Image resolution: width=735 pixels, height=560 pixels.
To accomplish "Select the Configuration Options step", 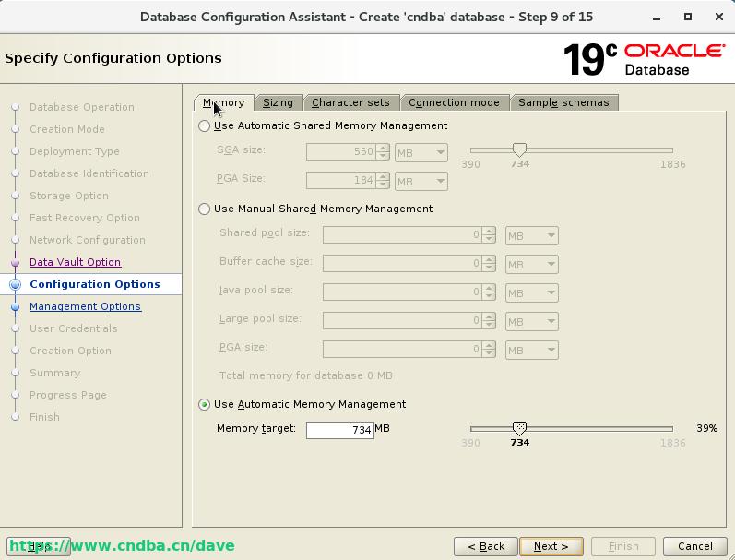I will (x=95, y=284).
